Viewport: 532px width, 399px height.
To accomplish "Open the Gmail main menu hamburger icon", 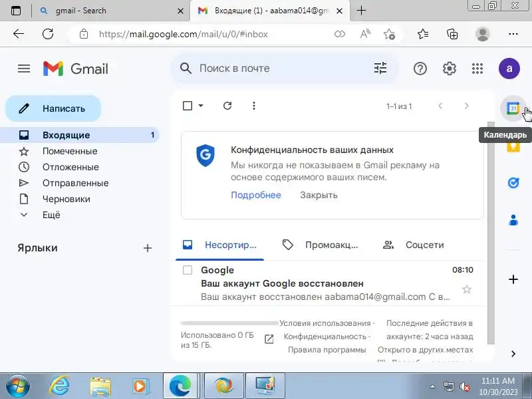I will coord(24,68).
